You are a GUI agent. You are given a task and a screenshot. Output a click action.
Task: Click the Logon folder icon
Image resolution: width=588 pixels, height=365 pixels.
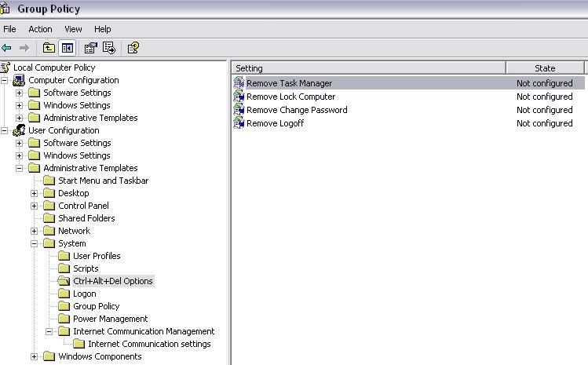coord(64,294)
